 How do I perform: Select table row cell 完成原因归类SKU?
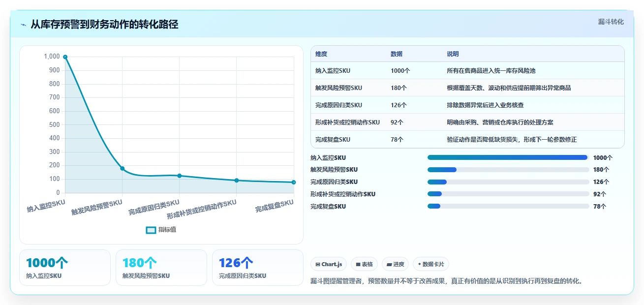click(339, 105)
